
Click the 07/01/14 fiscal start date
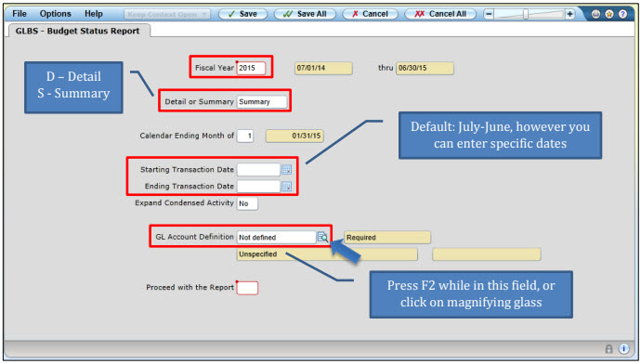[x=323, y=68]
